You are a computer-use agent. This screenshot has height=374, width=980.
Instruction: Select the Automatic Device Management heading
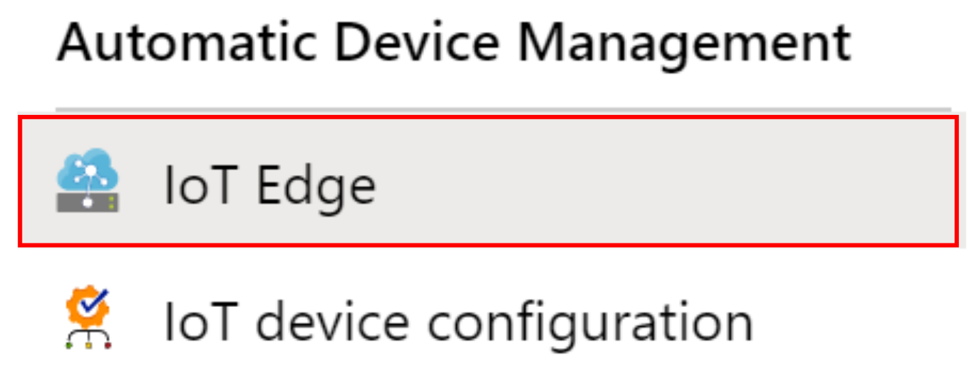coord(453,43)
